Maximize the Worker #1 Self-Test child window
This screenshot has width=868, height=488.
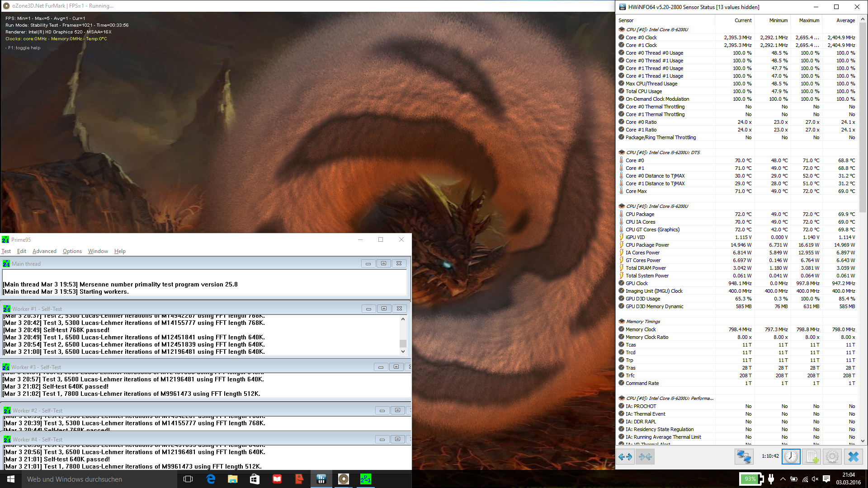pos(384,309)
